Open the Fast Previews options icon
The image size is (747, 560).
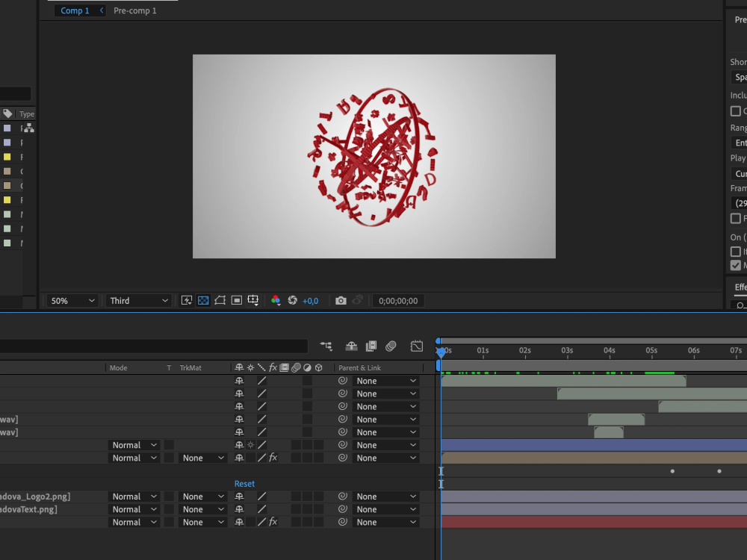(187, 300)
